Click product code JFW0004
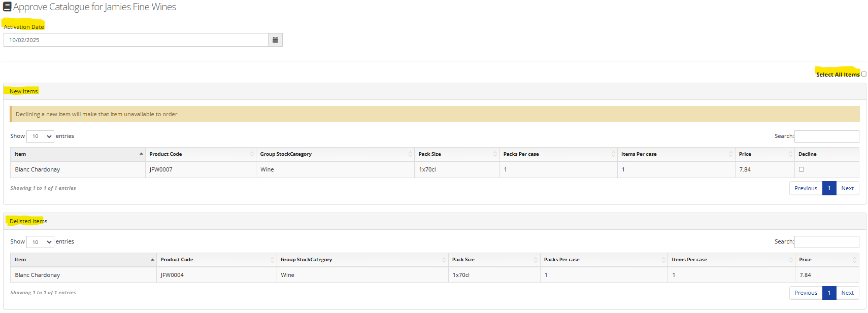 click(x=172, y=275)
